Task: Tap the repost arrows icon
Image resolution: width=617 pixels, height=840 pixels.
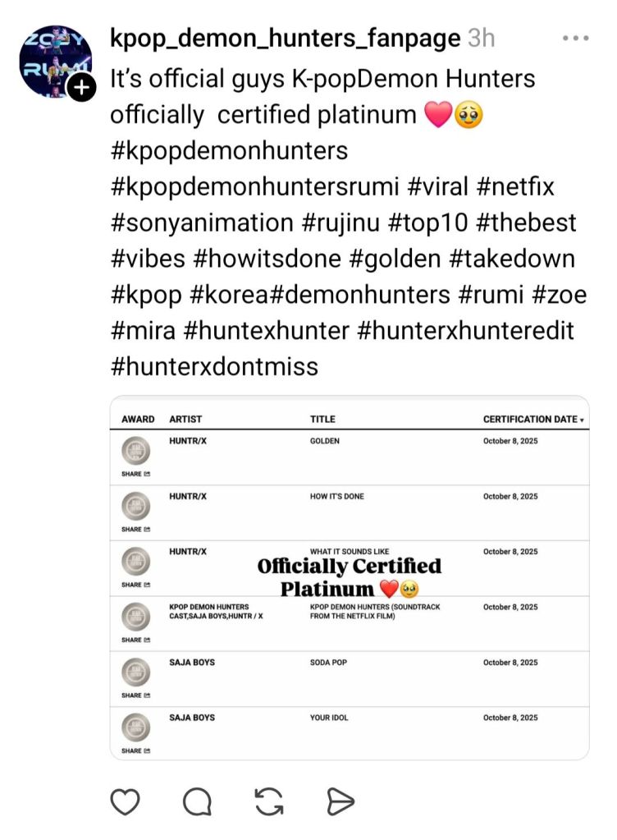Action: (x=269, y=801)
